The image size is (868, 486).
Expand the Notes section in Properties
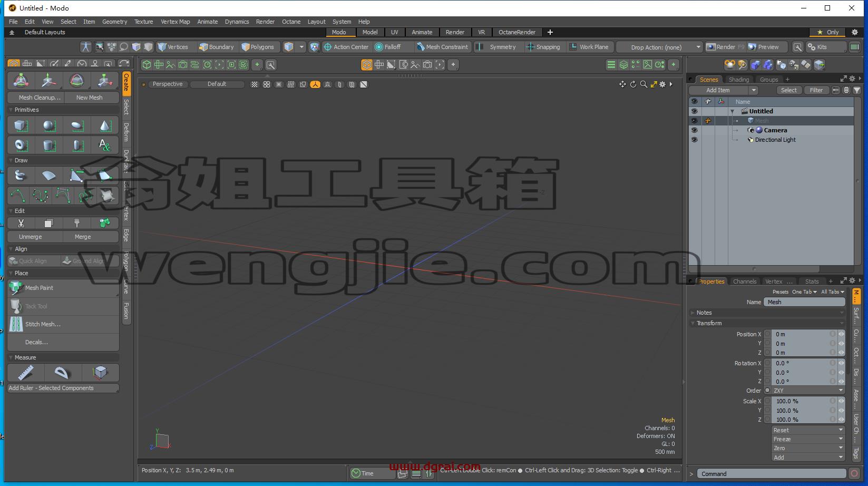click(693, 313)
